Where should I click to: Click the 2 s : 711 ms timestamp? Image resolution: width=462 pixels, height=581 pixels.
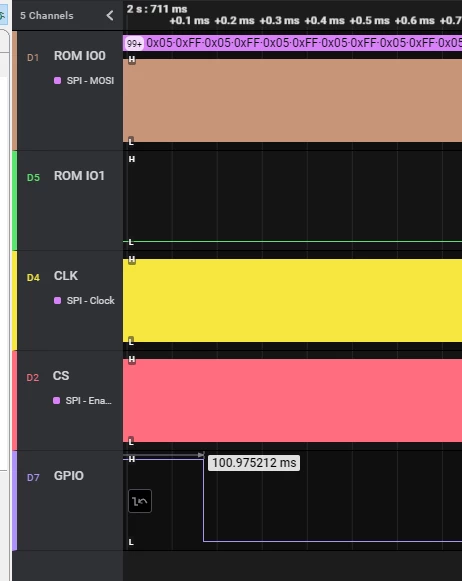tap(157, 9)
